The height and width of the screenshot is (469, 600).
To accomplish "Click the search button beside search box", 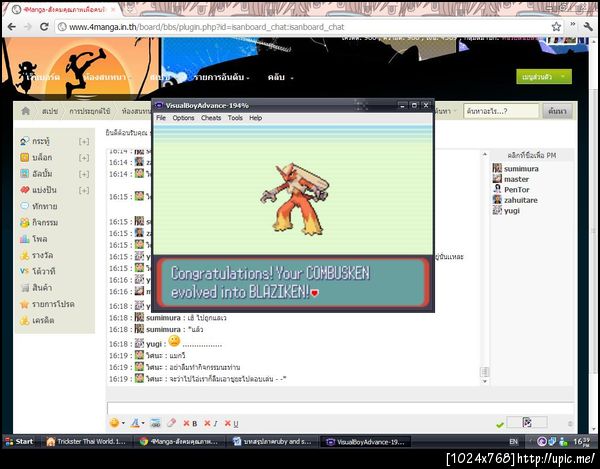I will [x=557, y=111].
